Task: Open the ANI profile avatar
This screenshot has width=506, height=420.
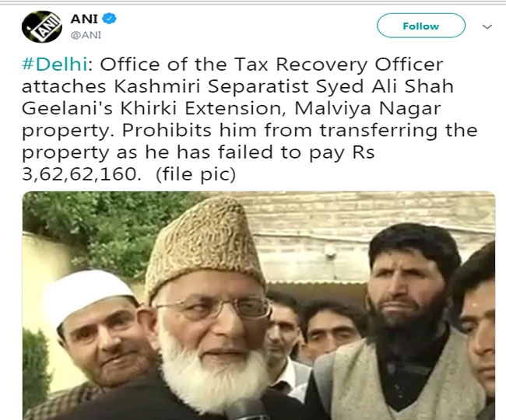Action: click(x=42, y=26)
